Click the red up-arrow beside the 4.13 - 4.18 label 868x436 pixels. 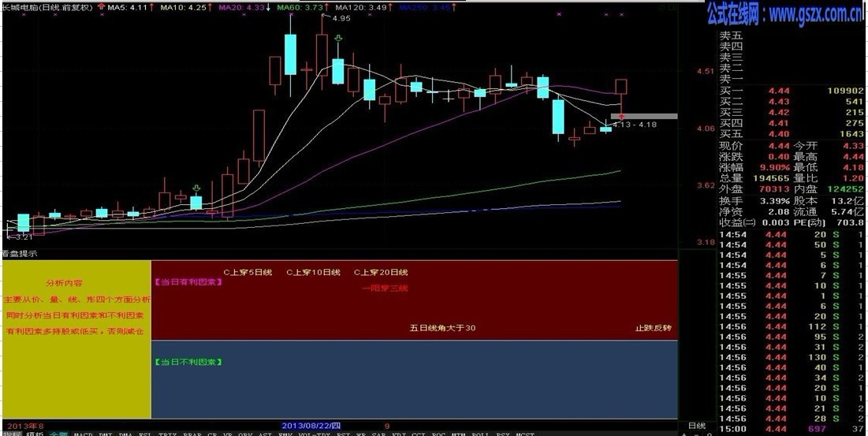tap(622, 116)
